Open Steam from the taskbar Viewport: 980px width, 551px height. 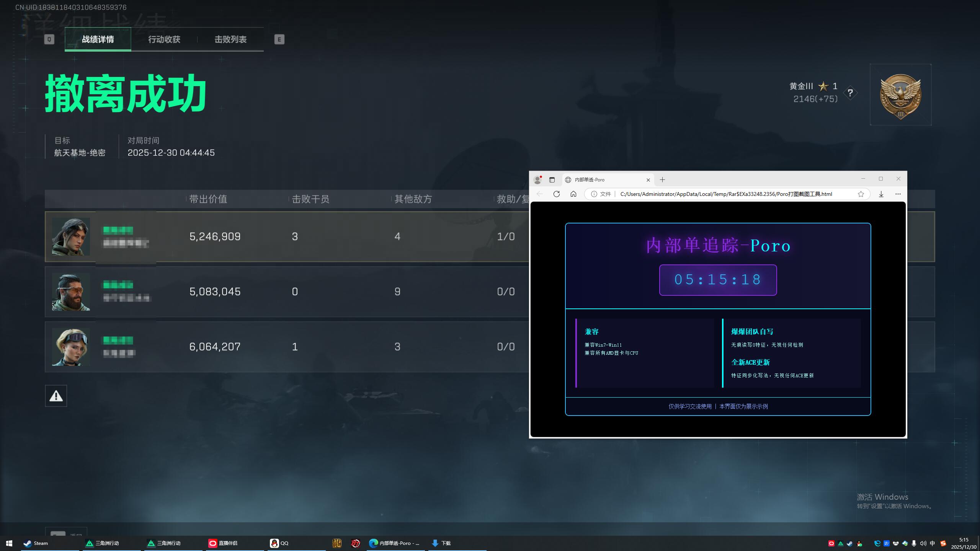36,543
